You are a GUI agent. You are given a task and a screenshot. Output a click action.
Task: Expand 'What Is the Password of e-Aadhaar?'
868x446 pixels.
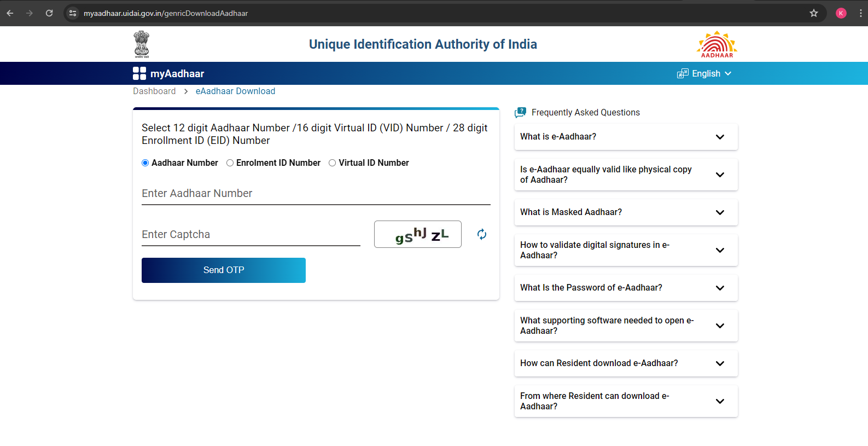click(x=626, y=288)
